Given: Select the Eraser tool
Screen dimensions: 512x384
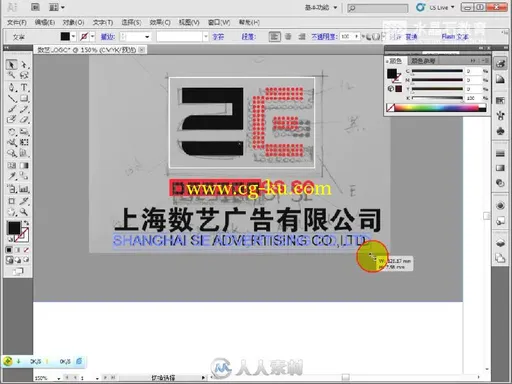Looking at the screenshot, I should pos(24,119).
